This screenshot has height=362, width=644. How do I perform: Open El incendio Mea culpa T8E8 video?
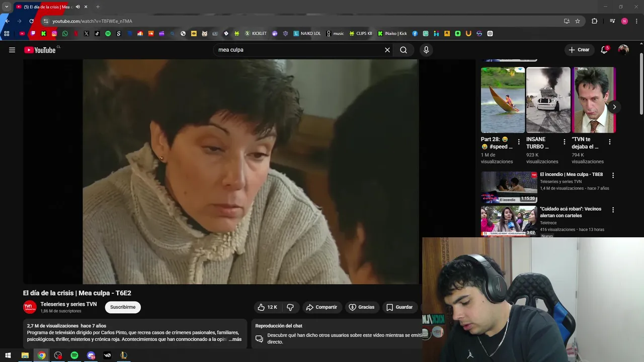pyautogui.click(x=571, y=174)
